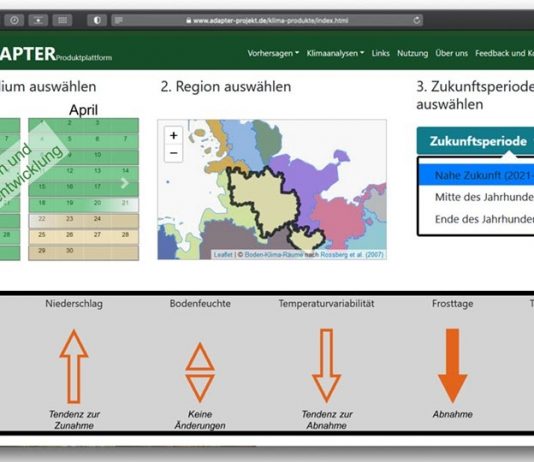Image resolution: width=534 pixels, height=462 pixels.
Task: Zoom in on the region map
Action: (173, 136)
